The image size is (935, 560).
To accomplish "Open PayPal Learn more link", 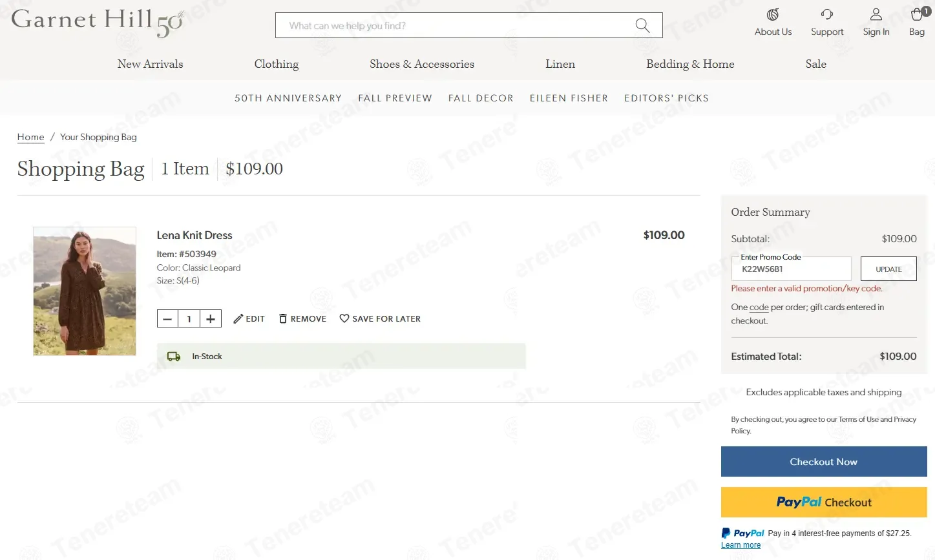I will [x=741, y=545].
